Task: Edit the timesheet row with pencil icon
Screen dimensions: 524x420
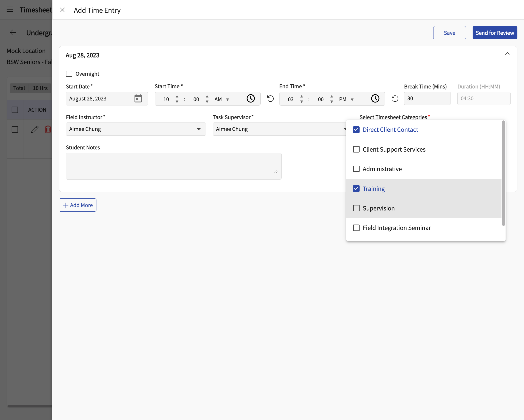Action: pos(35,129)
